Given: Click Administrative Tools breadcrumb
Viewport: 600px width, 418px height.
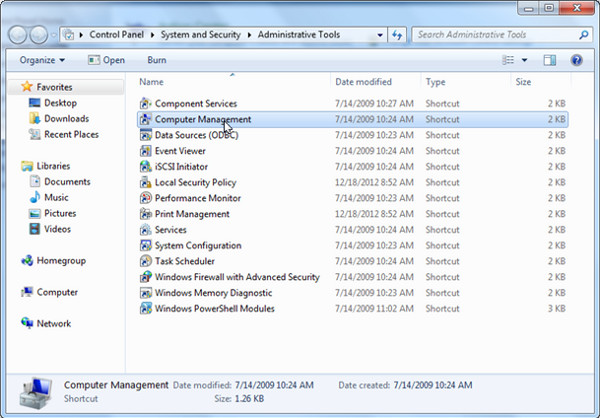Looking at the screenshot, I should (x=298, y=35).
